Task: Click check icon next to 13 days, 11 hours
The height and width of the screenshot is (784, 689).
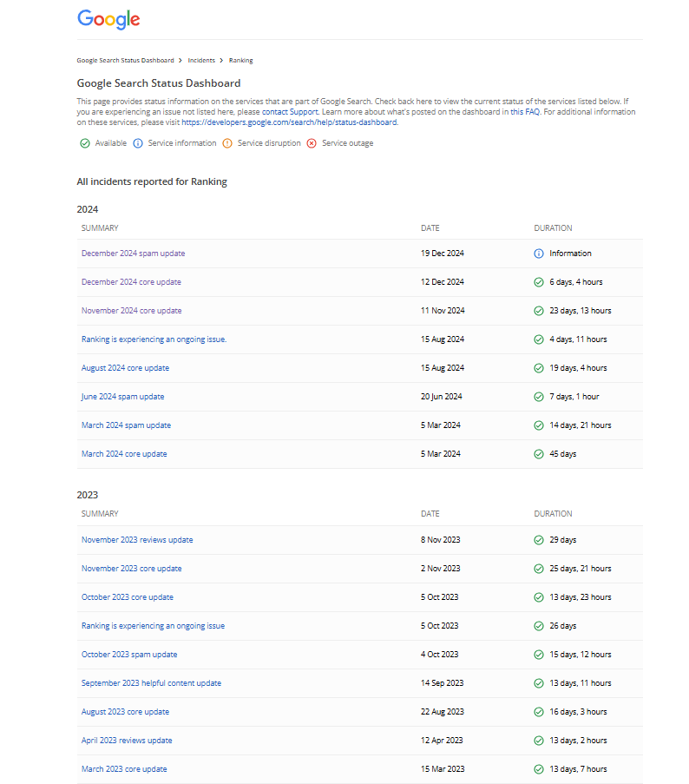Action: (539, 683)
